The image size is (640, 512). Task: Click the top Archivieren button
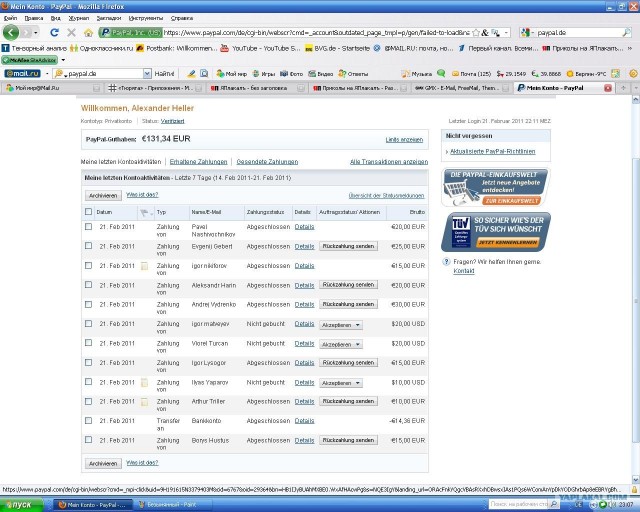[103, 196]
